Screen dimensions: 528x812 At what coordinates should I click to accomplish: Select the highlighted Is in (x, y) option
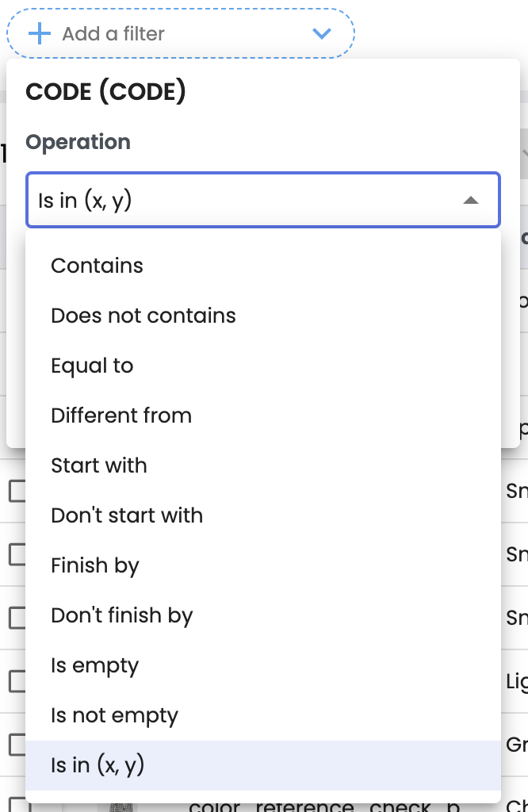click(x=98, y=765)
